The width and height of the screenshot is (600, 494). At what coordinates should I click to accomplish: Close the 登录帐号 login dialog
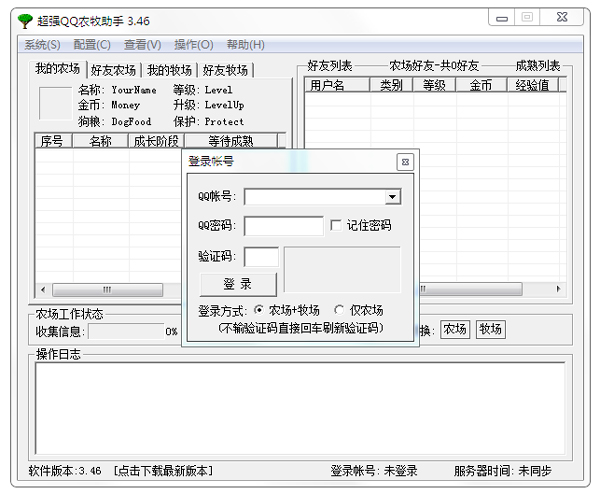[405, 162]
